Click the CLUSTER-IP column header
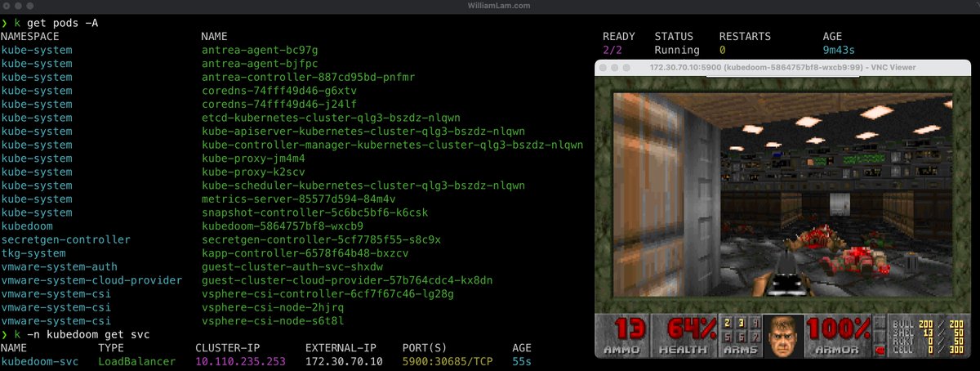Screen dimensions: 980x371 point(229,347)
